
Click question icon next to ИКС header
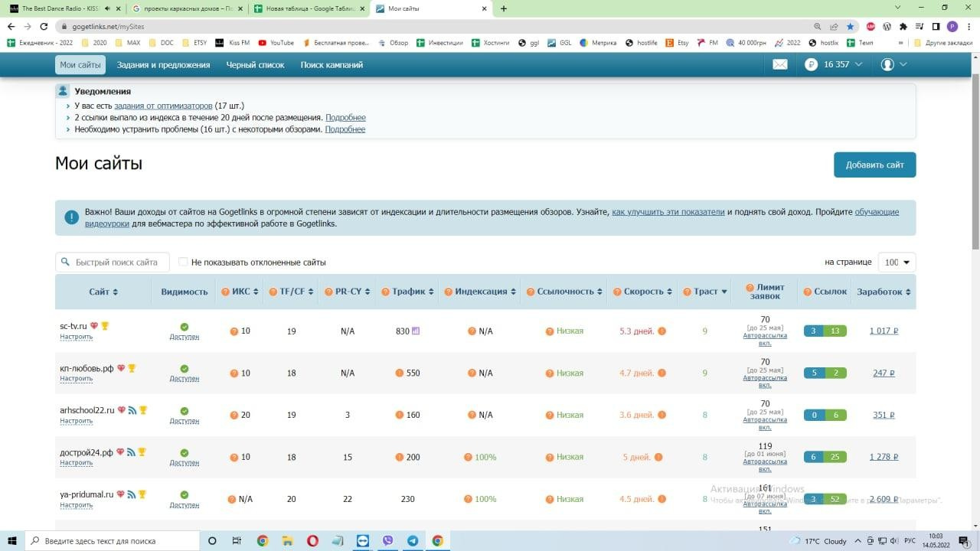click(226, 292)
